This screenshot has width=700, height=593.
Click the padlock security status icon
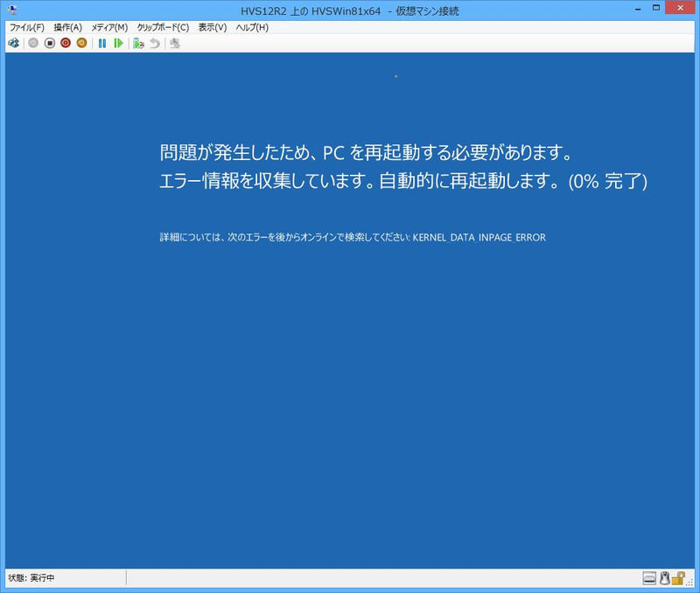[677, 578]
